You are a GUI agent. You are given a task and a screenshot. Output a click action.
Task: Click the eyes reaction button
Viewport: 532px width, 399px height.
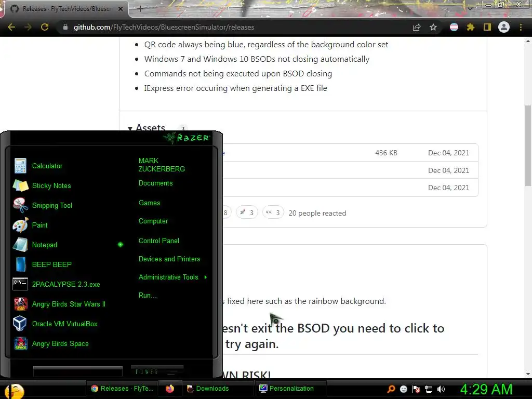[x=273, y=212]
